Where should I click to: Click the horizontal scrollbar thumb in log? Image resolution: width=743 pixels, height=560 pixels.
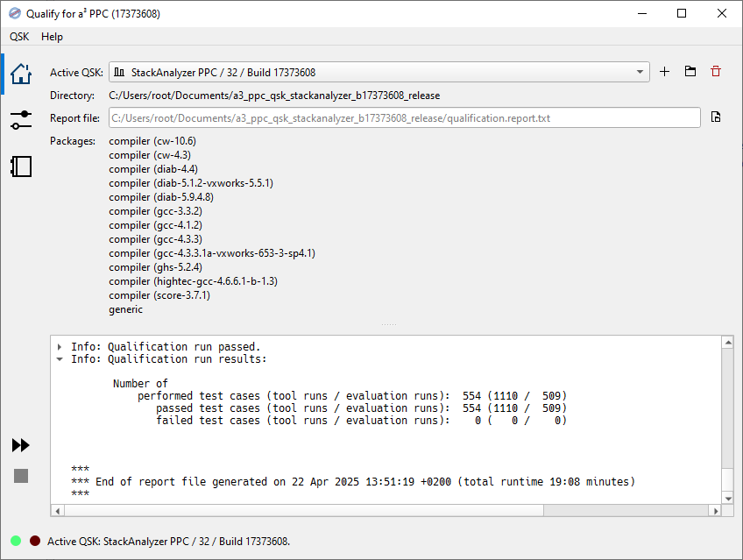304,511
